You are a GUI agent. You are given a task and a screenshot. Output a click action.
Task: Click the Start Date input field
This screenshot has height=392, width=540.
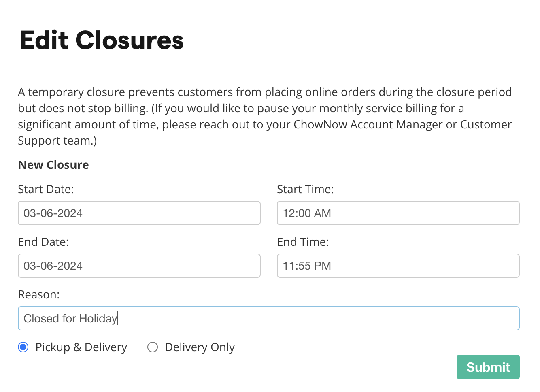[139, 213]
